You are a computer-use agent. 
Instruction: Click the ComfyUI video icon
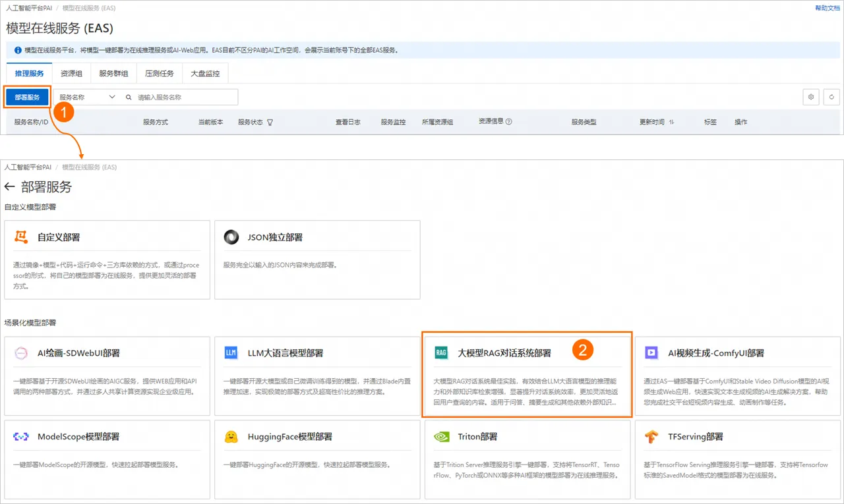click(x=651, y=352)
